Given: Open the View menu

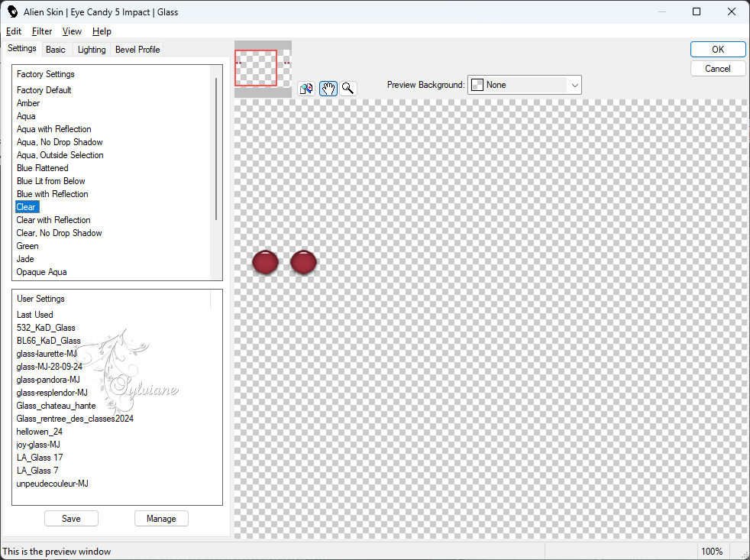Looking at the screenshot, I should point(72,31).
